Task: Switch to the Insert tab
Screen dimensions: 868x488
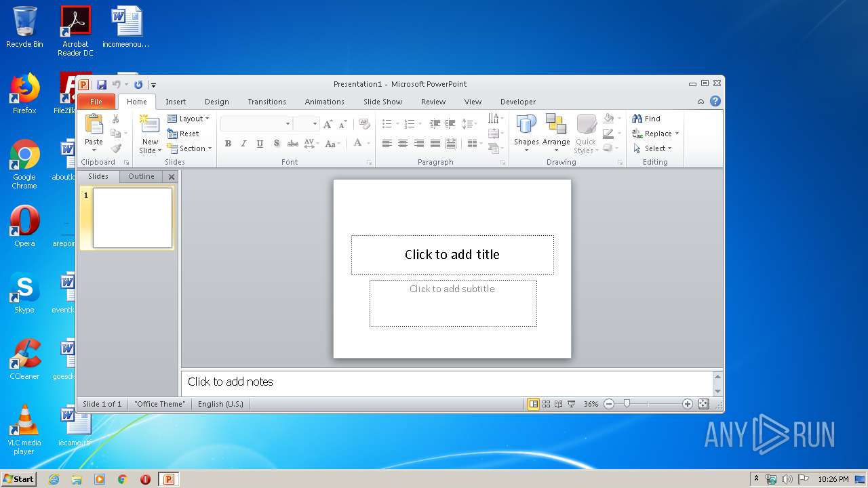Action: 176,102
